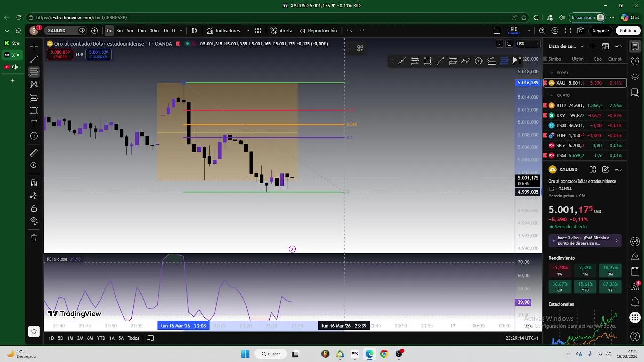
Task: Select the 1M date range tab
Action: tap(70, 338)
